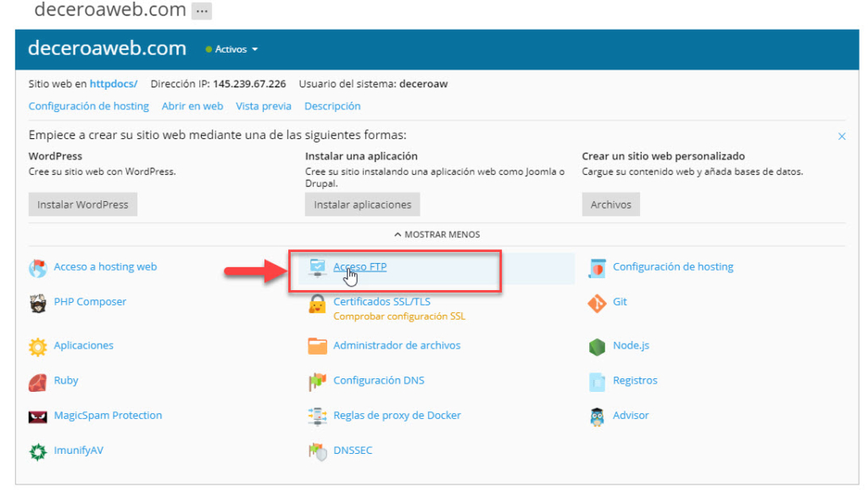Open the ImunifyAV link
The height and width of the screenshot is (492, 868).
coord(79,450)
